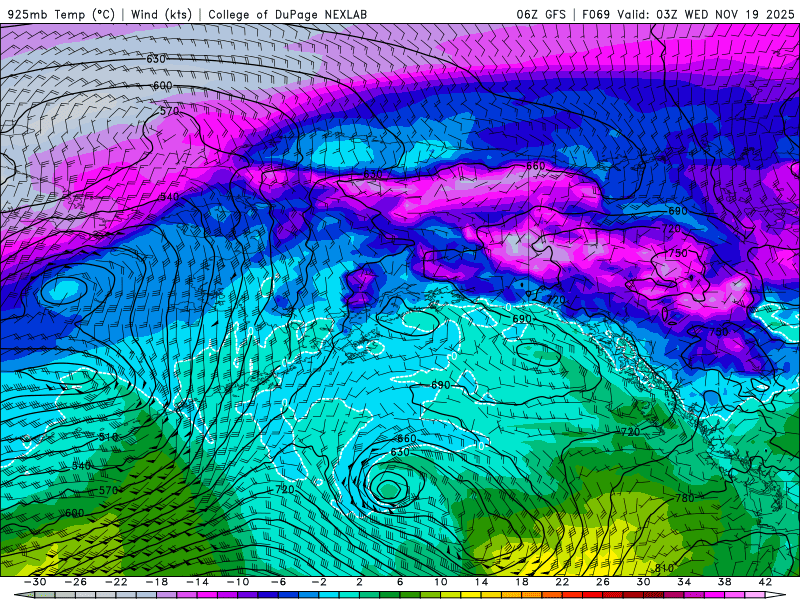The width and height of the screenshot is (800, 600).
Task: Click the 10 colorbar scale label
Action: pos(441,582)
